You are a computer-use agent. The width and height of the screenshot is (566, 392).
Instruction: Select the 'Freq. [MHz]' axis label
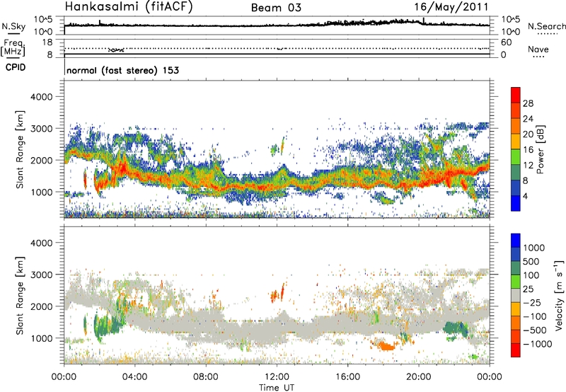[13, 47]
